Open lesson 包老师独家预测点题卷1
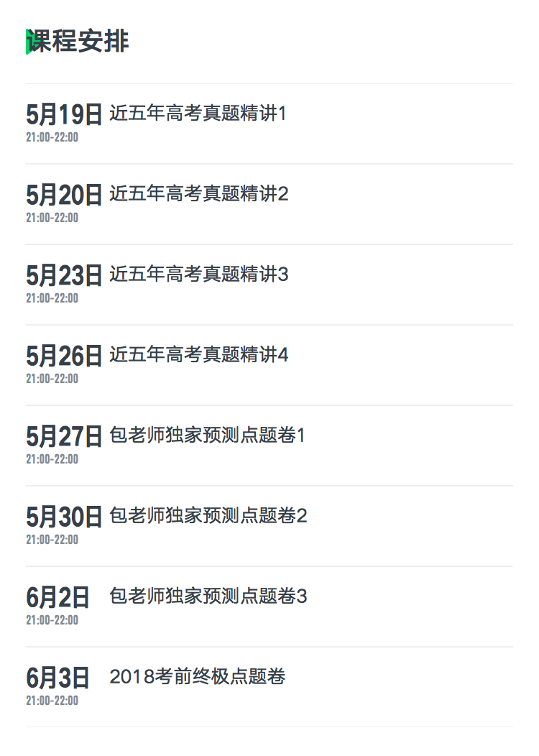The height and width of the screenshot is (756, 539). pyautogui.click(x=207, y=435)
